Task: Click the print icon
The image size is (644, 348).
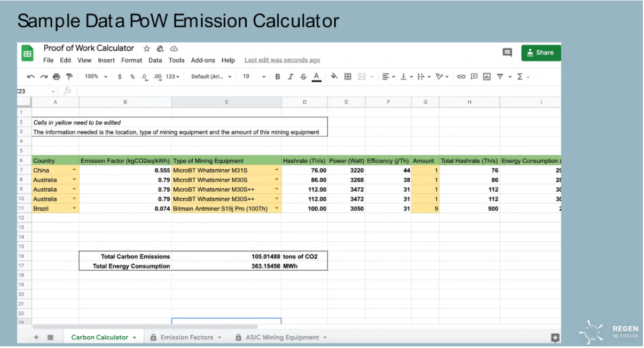Action: (x=57, y=77)
